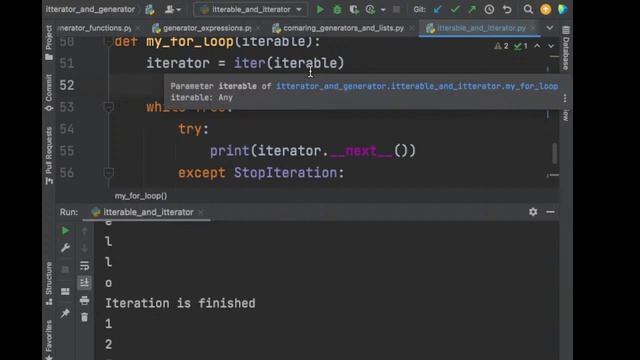Rerun program from Run panel green arrow
Screen dimensions: 640x360
pyautogui.click(x=65, y=231)
